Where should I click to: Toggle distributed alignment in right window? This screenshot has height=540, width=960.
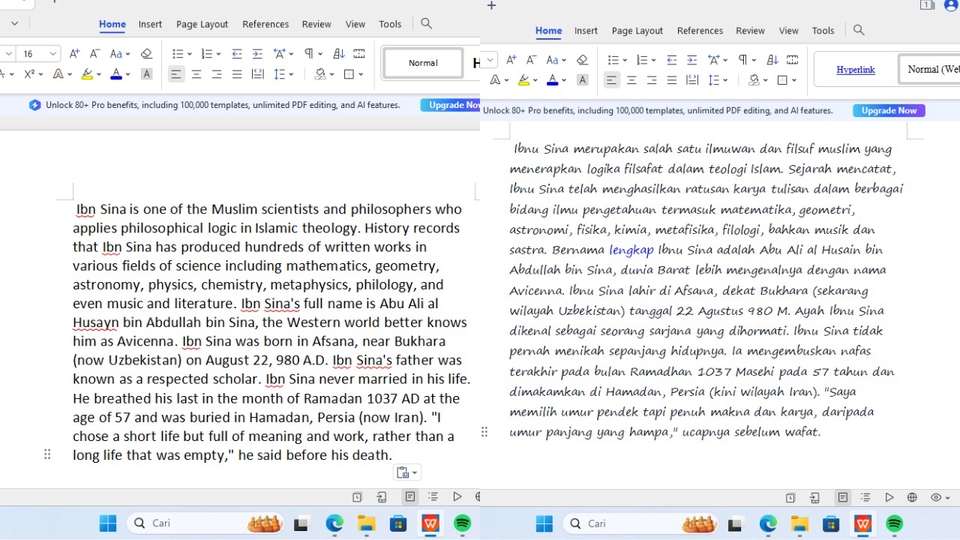692,80
